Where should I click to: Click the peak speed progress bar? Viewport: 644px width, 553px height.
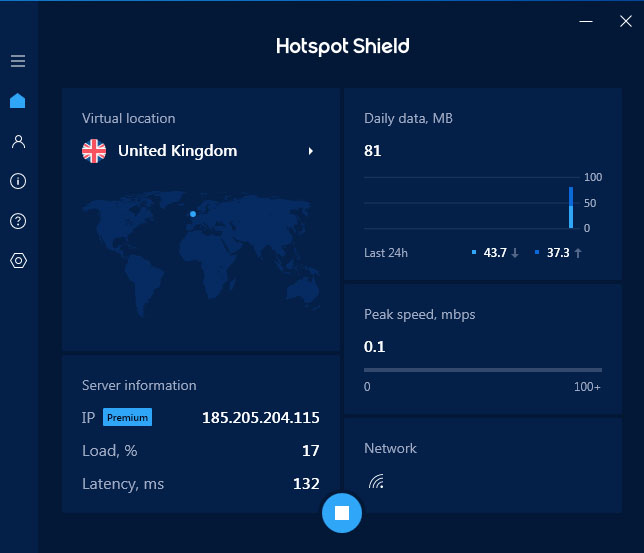point(483,370)
